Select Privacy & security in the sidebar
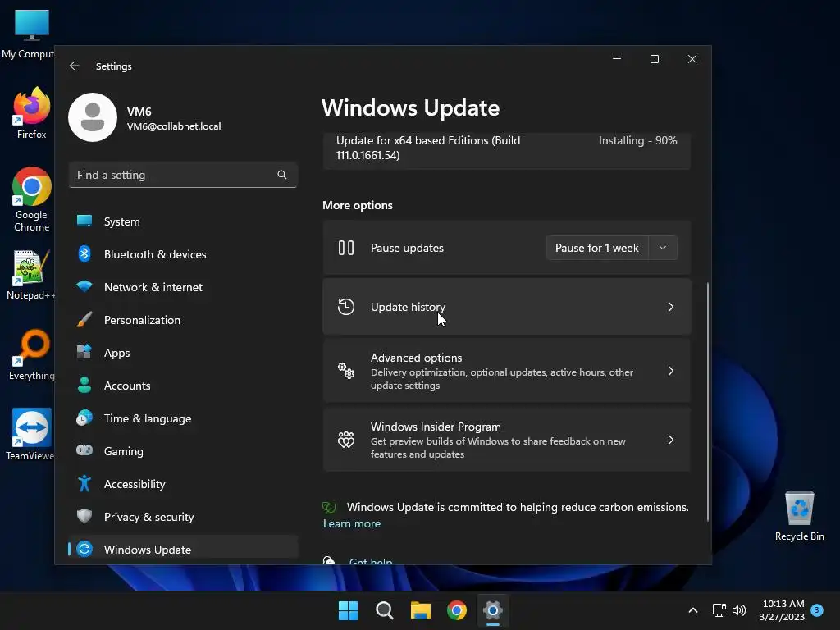This screenshot has width=840, height=630. pos(183,517)
